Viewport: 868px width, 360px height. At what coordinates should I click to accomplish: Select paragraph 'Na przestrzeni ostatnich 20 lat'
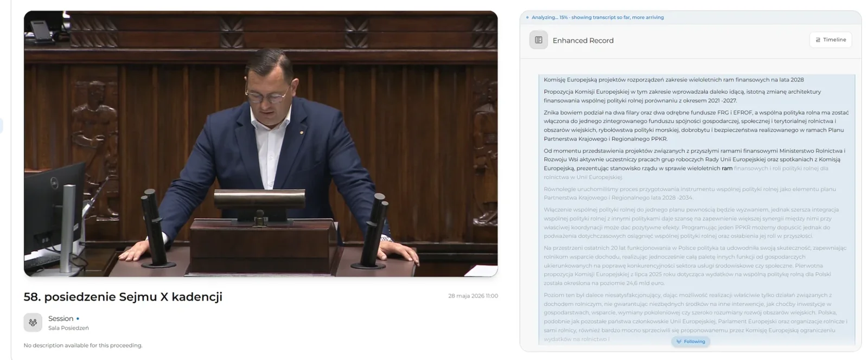pyautogui.click(x=695, y=266)
